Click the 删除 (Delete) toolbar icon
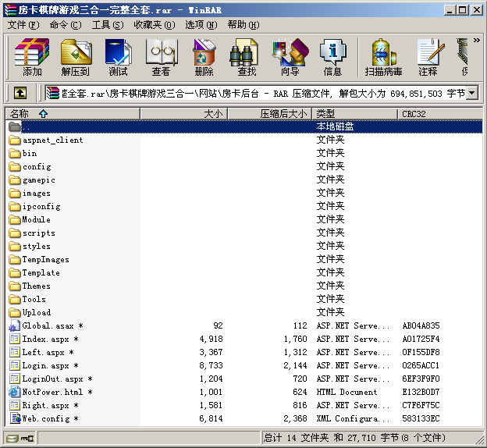Screen dimensions: 487x448 (204, 56)
